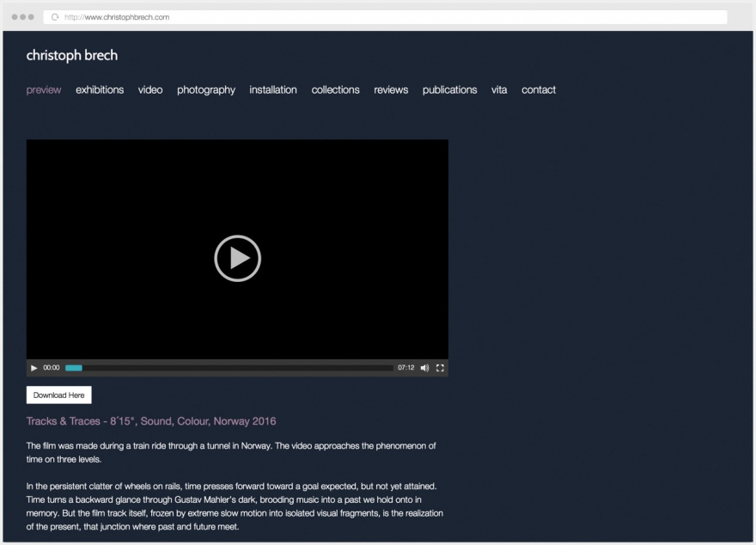The image size is (756, 545).
Task: Click the video progress bar
Action: [x=229, y=368]
